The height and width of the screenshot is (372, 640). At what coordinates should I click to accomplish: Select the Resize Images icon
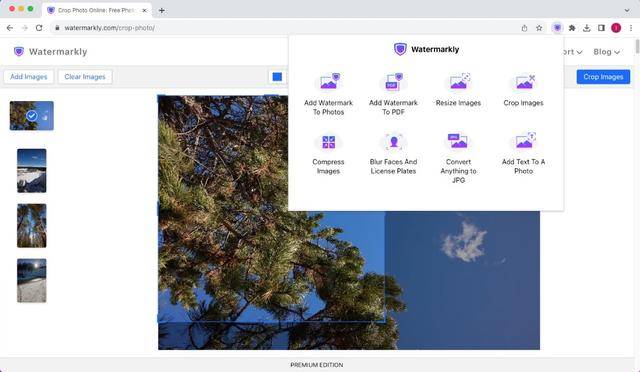(x=458, y=82)
